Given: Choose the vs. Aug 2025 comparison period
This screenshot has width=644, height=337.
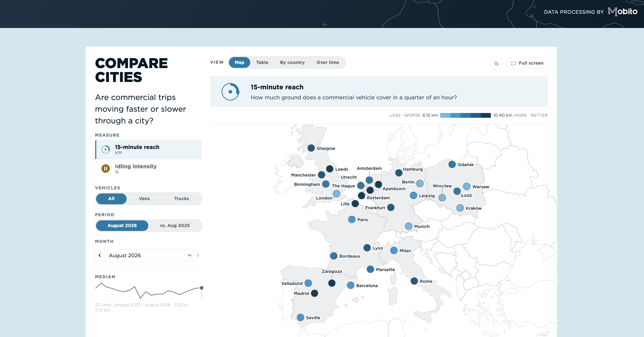Looking at the screenshot, I should (175, 226).
